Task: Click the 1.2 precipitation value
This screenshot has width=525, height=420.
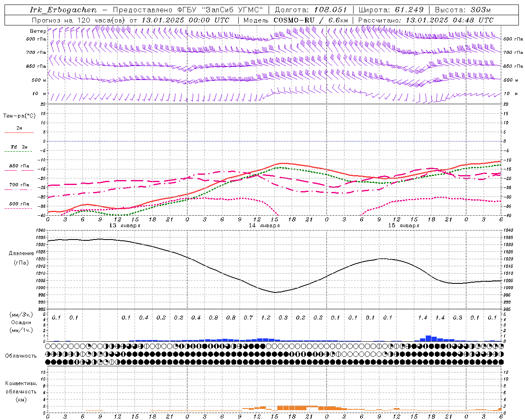Action: [x=266, y=317]
